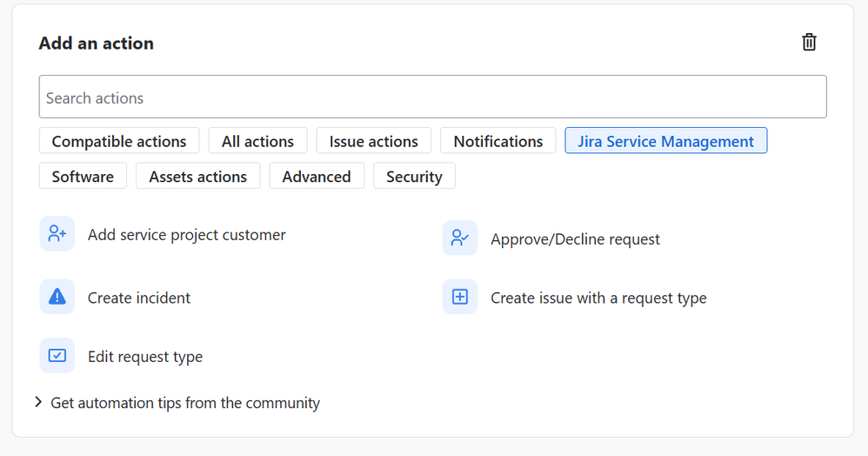Image resolution: width=868 pixels, height=456 pixels.
Task: Click the Create issue with request type icon
Action: click(x=460, y=297)
